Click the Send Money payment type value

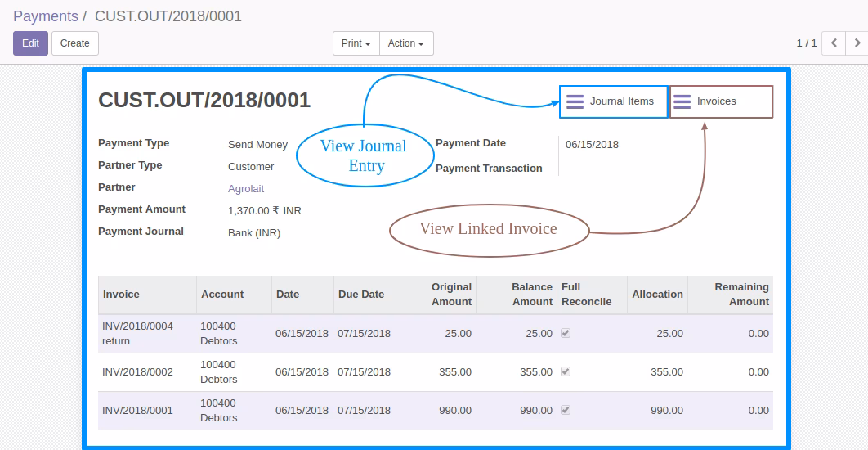pyautogui.click(x=258, y=145)
